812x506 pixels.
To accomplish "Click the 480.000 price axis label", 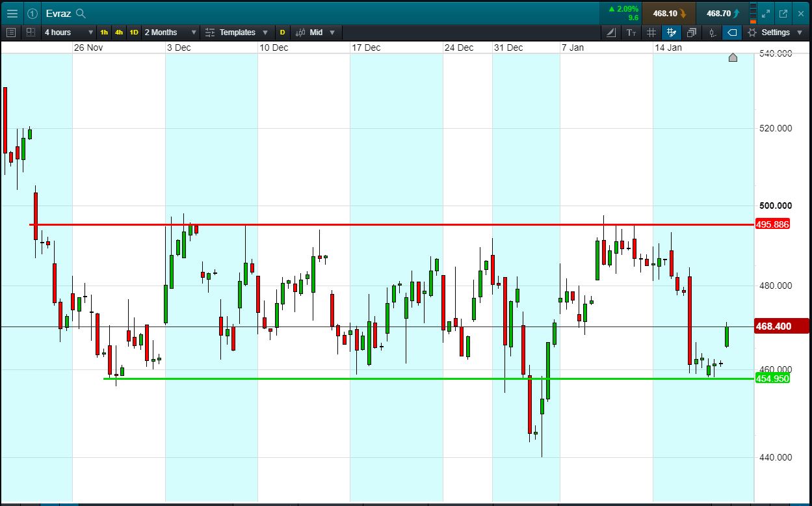I will tap(775, 286).
